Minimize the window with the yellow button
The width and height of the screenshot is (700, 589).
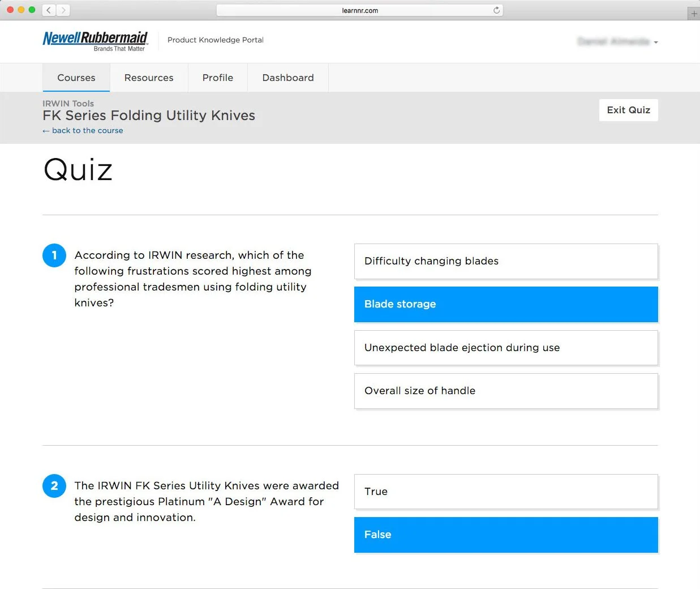(x=21, y=10)
